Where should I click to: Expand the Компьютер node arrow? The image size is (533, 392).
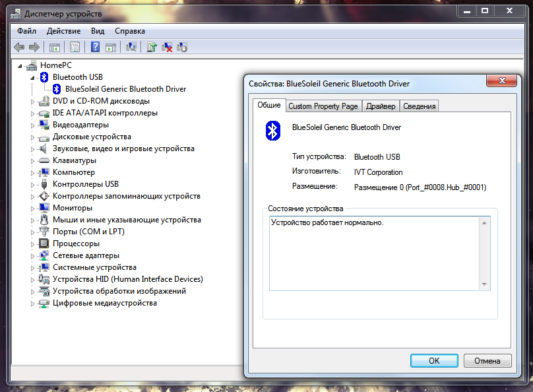[32, 173]
